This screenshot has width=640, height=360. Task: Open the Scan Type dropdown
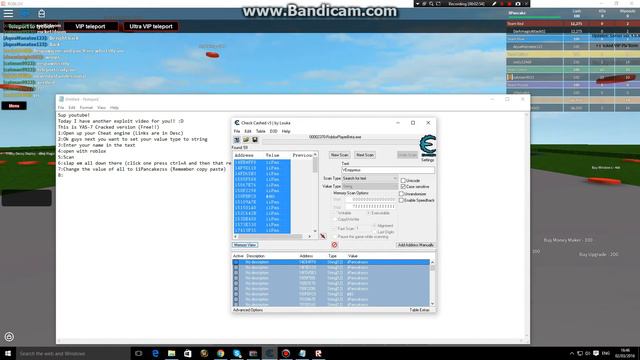tap(369, 178)
